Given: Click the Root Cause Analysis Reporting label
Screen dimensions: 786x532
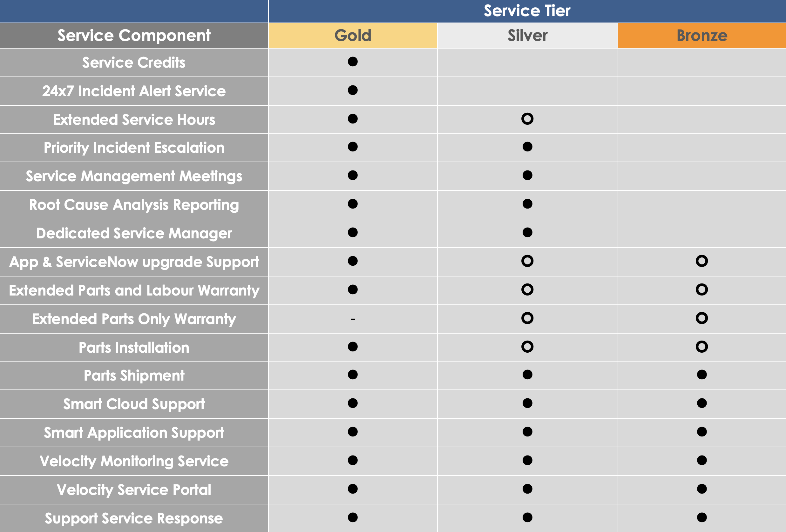Looking at the screenshot, I should pyautogui.click(x=134, y=205).
